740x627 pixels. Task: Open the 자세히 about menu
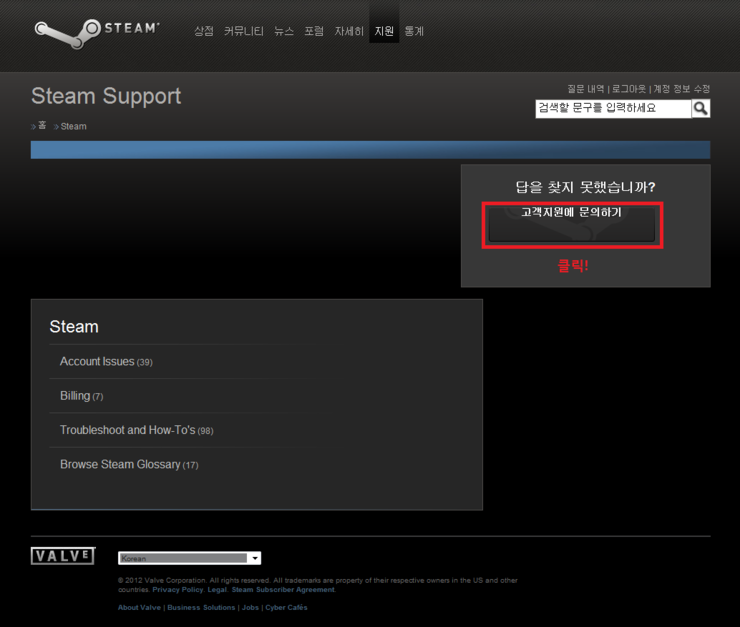(349, 31)
